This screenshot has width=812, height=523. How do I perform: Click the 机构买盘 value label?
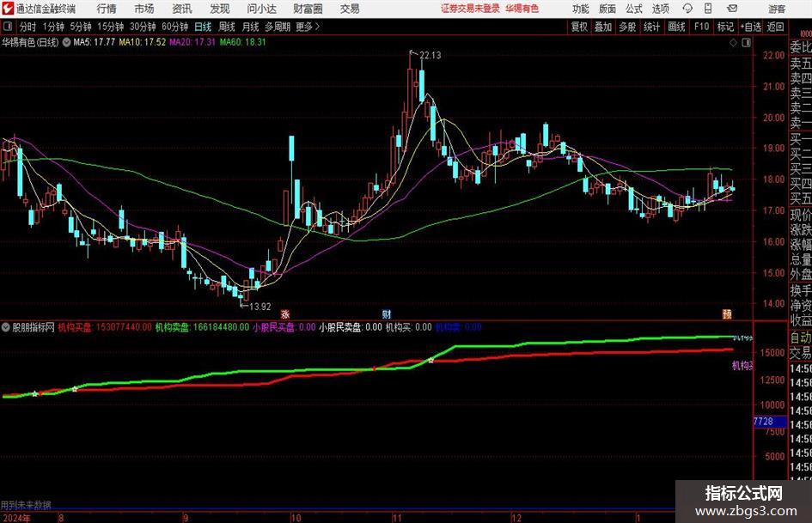coord(105,327)
